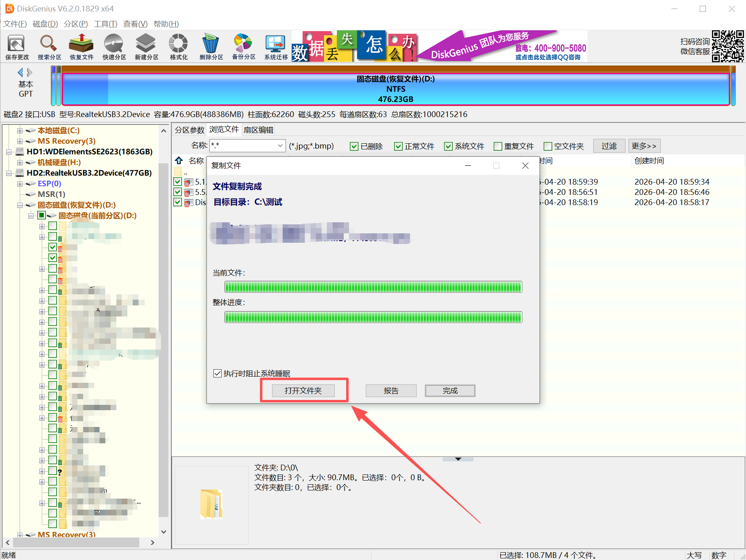Uncheck the 5.5 file row checkbox
Image resolution: width=746 pixels, height=560 pixels.
[177, 192]
